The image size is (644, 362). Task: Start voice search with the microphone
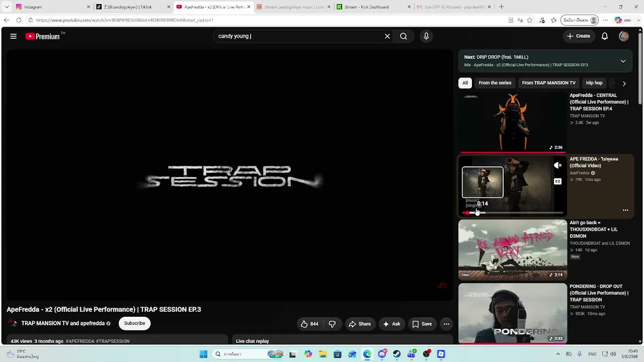tap(426, 36)
